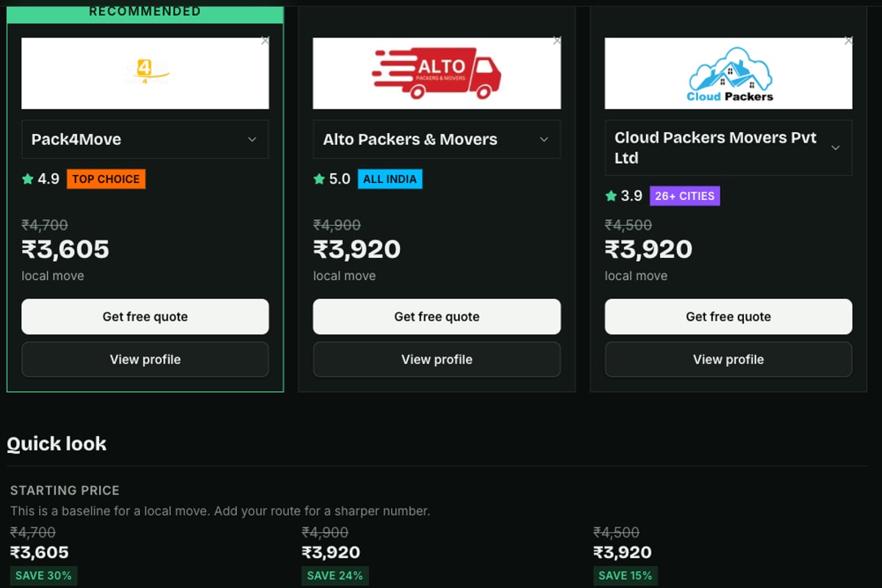Viewport: 882px width, 588px height.
Task: Click the Pack4Move logo image
Action: (x=145, y=73)
